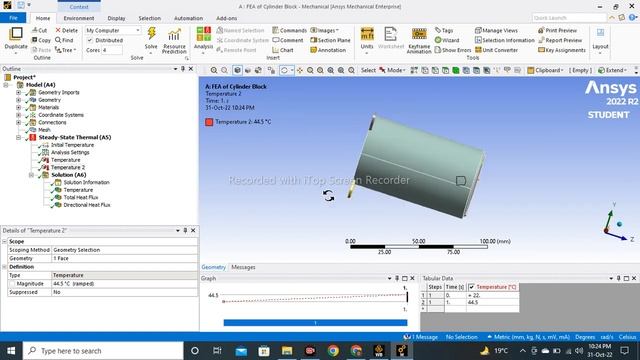Screen dimensions: 640x360
Task: Select Analysis Settings in tree
Action: [70, 152]
